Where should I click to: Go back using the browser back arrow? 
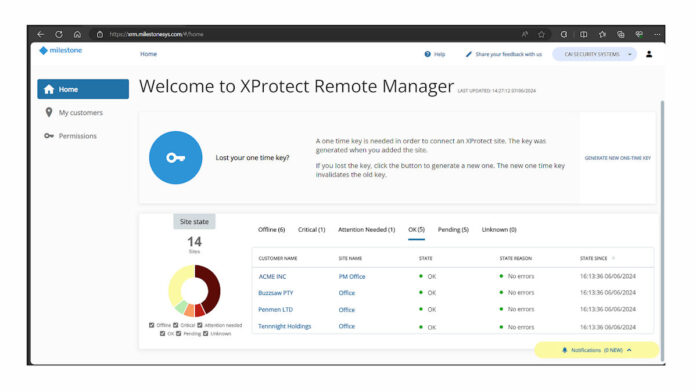pyautogui.click(x=41, y=34)
